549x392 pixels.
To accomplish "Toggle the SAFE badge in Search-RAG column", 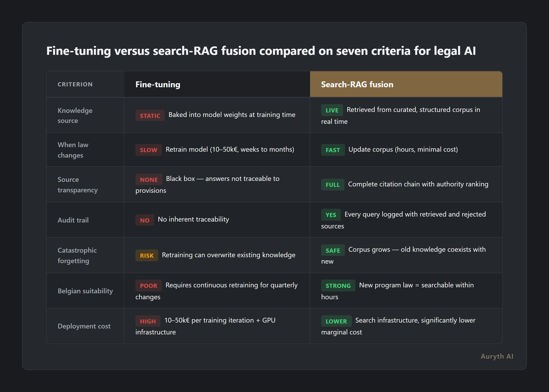I will [333, 250].
